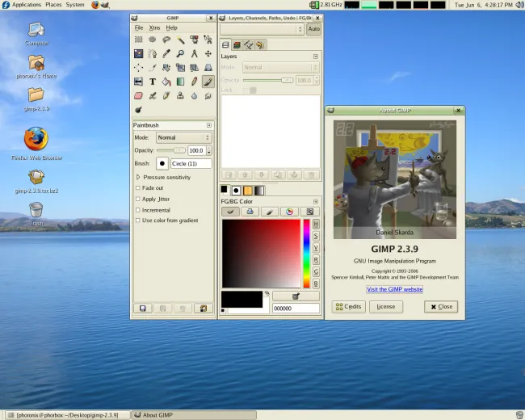525x420 pixels.
Task: Select the Smudge tool
Action: point(208,96)
